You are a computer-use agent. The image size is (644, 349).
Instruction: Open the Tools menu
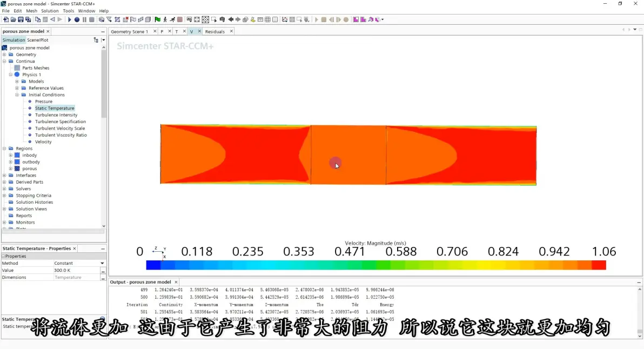click(x=68, y=11)
